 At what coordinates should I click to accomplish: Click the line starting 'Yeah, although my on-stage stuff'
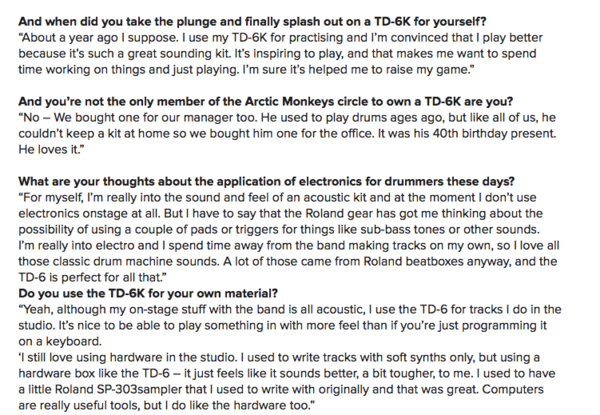290,309
